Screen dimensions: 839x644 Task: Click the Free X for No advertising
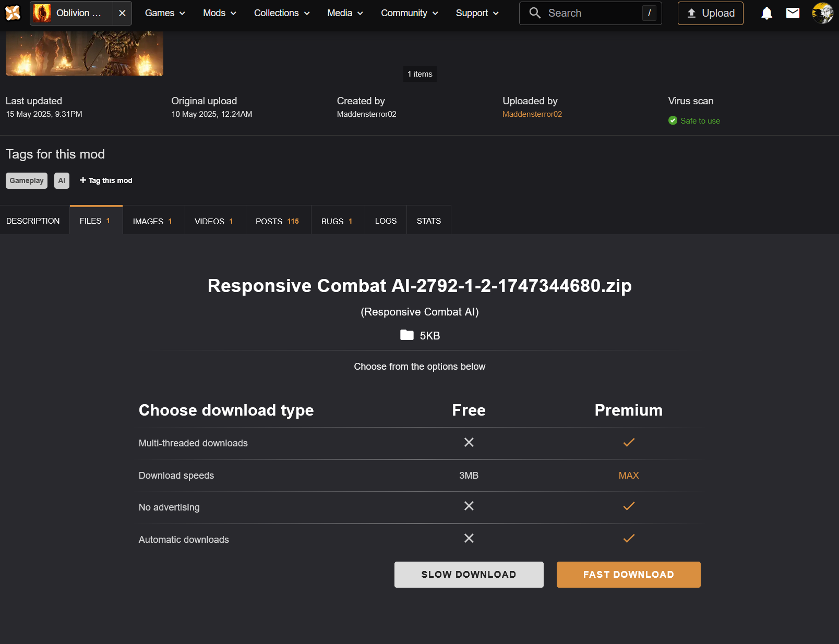(x=469, y=506)
